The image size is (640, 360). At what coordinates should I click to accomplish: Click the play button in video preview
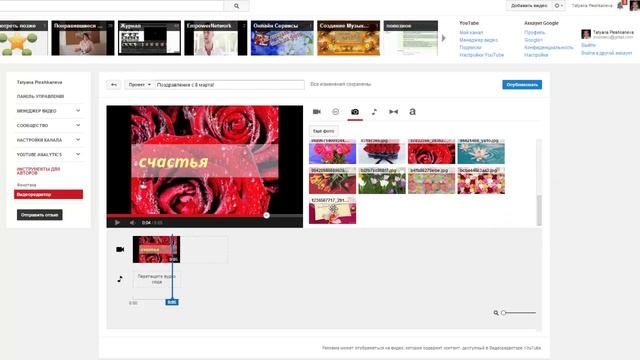117,222
